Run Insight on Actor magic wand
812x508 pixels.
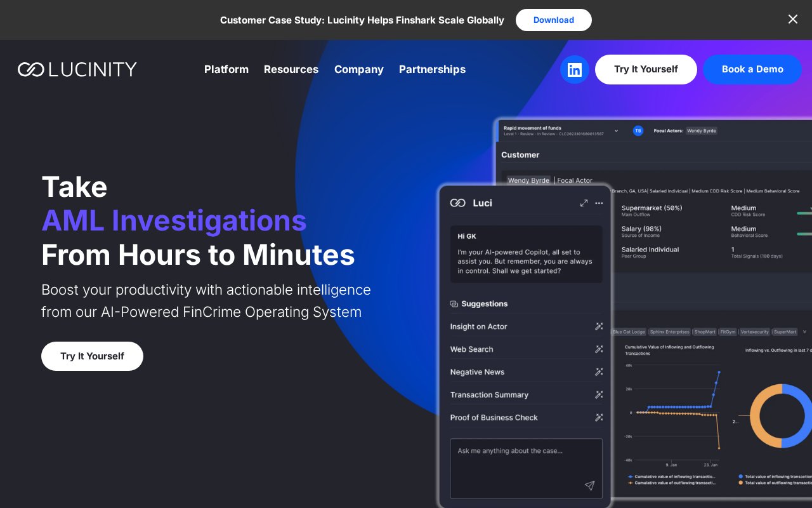[x=599, y=326]
